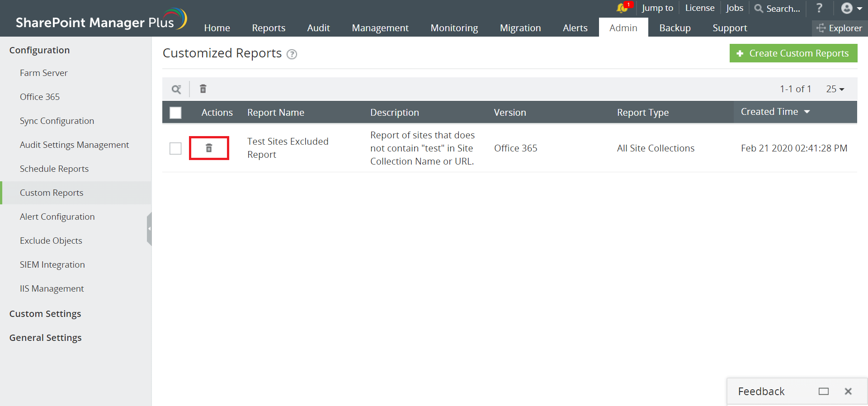Collapse the Configuration section header

40,50
